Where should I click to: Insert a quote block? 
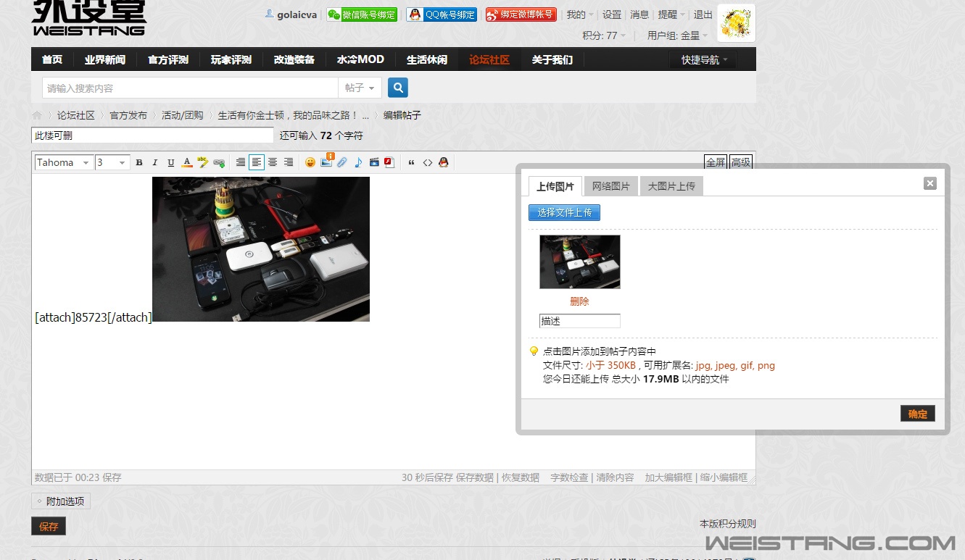411,162
